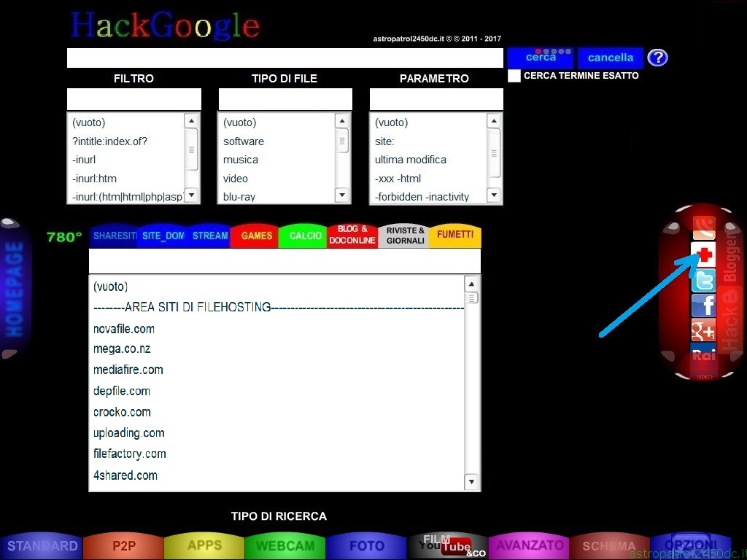Image resolution: width=747 pixels, height=560 pixels.
Task: Click filehosting list scroll down arrow
Action: click(471, 481)
